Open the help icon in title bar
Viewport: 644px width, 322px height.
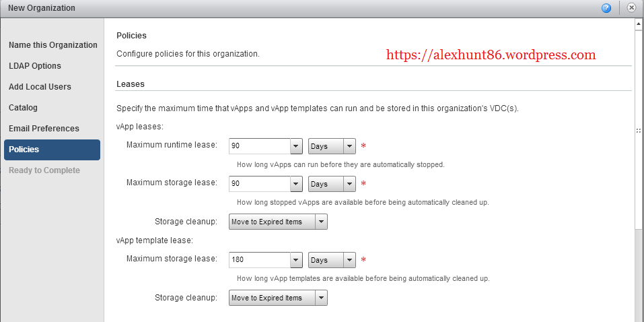tap(606, 8)
